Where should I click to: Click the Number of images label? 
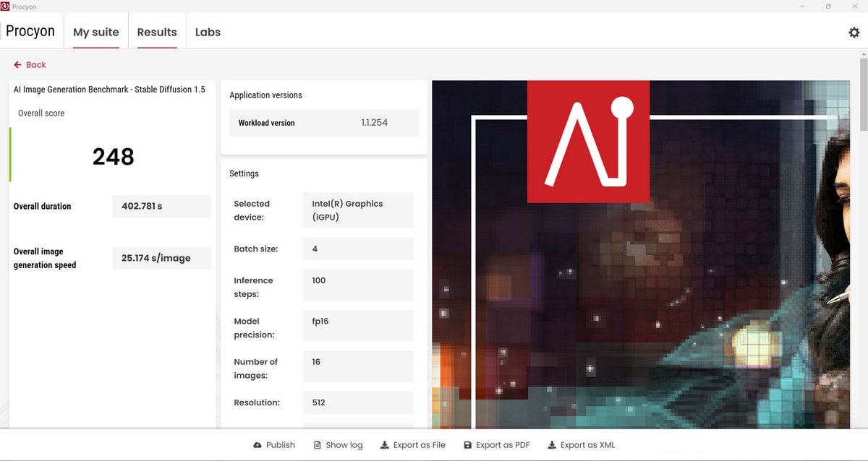(x=255, y=369)
